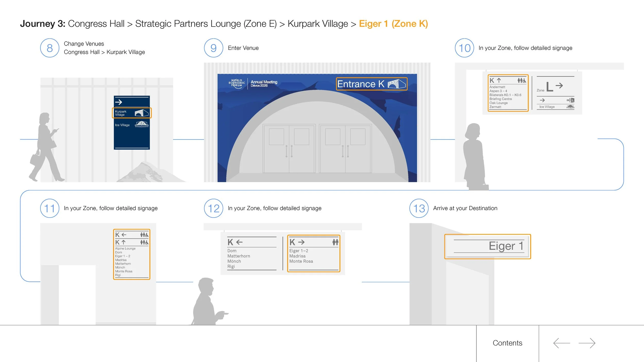Viewport: 644px width, 362px height.
Task: Click 'Bilaterals K0.1 – K0.6' text
Action: (x=505, y=95)
